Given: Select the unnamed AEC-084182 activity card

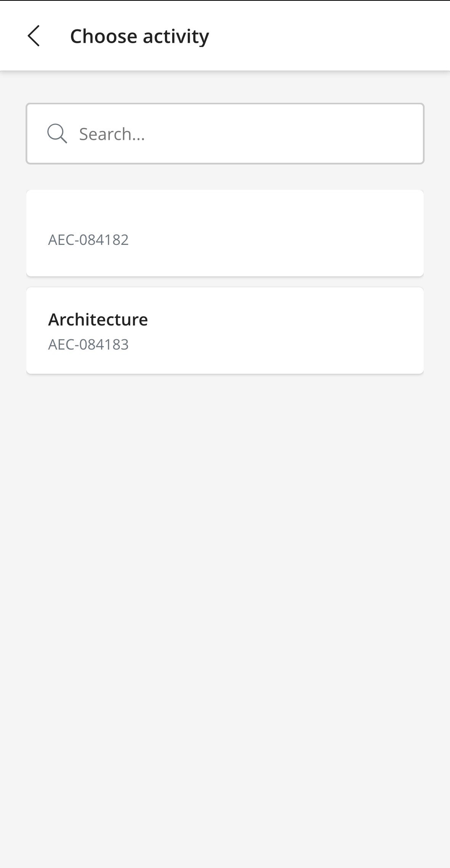Looking at the screenshot, I should [225, 233].
